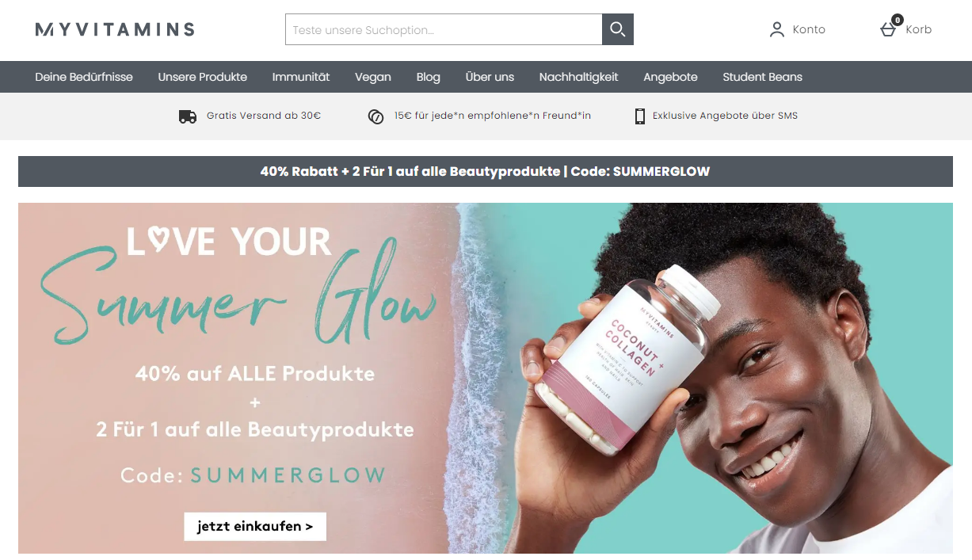Click the delivery truck icon
The width and height of the screenshot is (972, 560).
point(188,116)
